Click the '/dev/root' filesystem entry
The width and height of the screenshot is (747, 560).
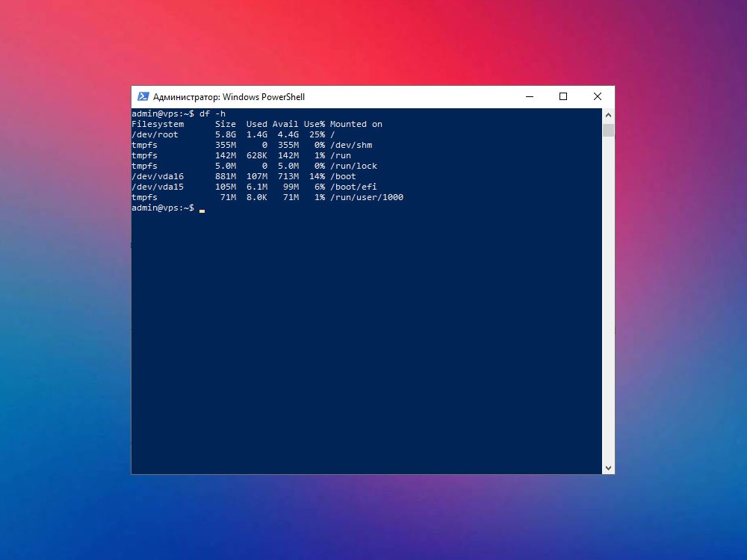155,134
